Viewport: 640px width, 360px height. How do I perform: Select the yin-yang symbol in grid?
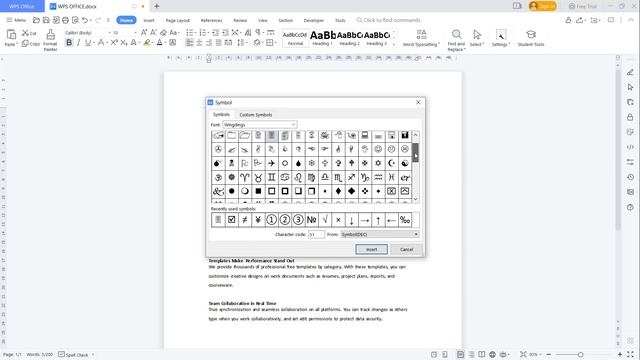(x=404, y=163)
